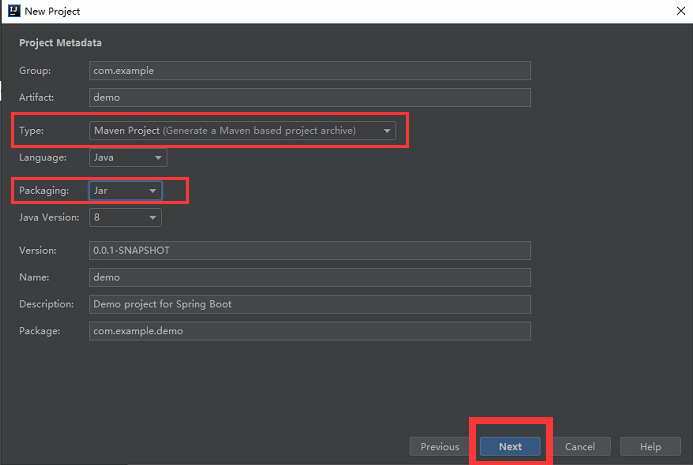Edit the Description field with Demo project text
The height and width of the screenshot is (465, 693).
click(x=310, y=305)
